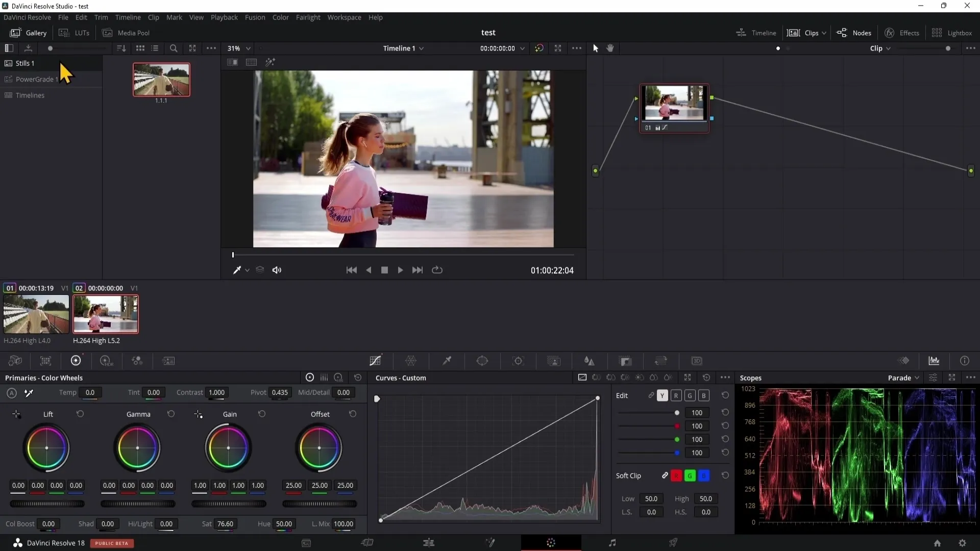The width and height of the screenshot is (980, 551).
Task: Open the Fairlight menu
Action: click(x=308, y=17)
